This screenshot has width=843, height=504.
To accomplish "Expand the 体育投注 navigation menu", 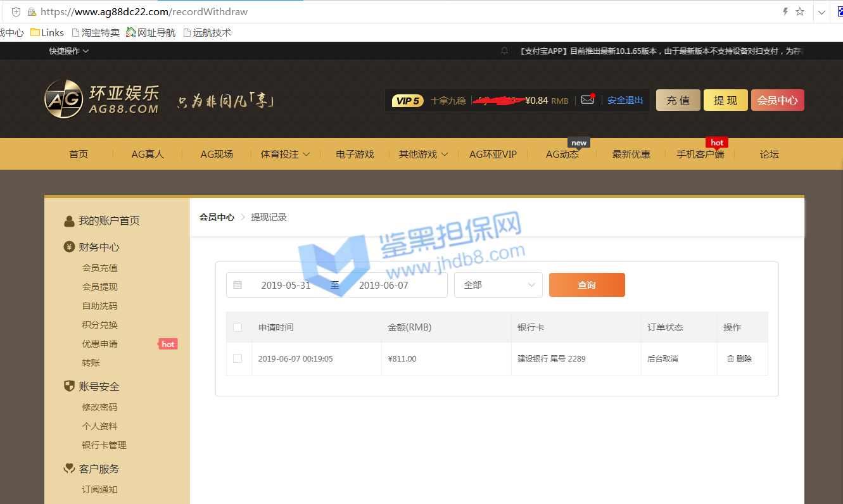I will tap(285, 154).
